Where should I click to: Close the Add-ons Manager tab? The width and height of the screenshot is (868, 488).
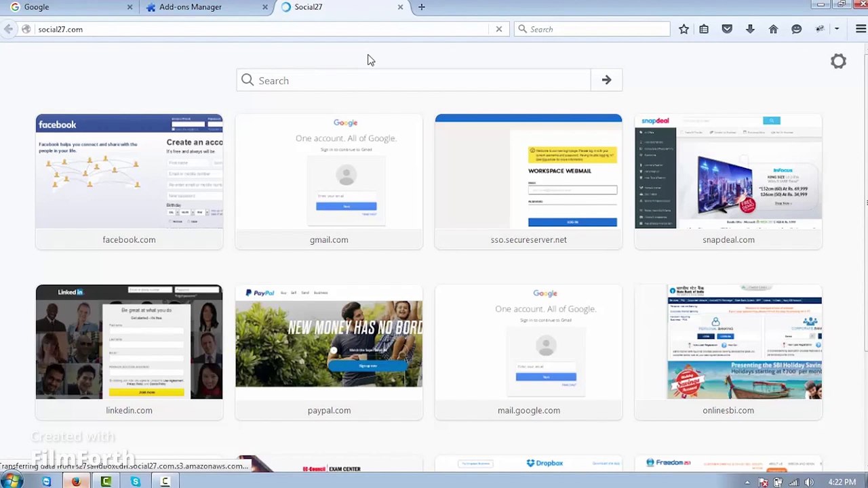pyautogui.click(x=264, y=7)
